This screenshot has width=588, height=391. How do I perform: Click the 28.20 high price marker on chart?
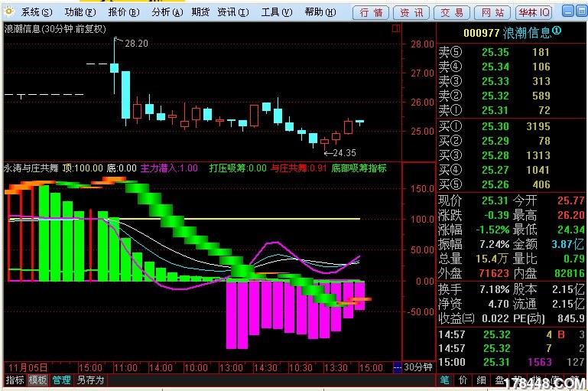click(x=136, y=43)
